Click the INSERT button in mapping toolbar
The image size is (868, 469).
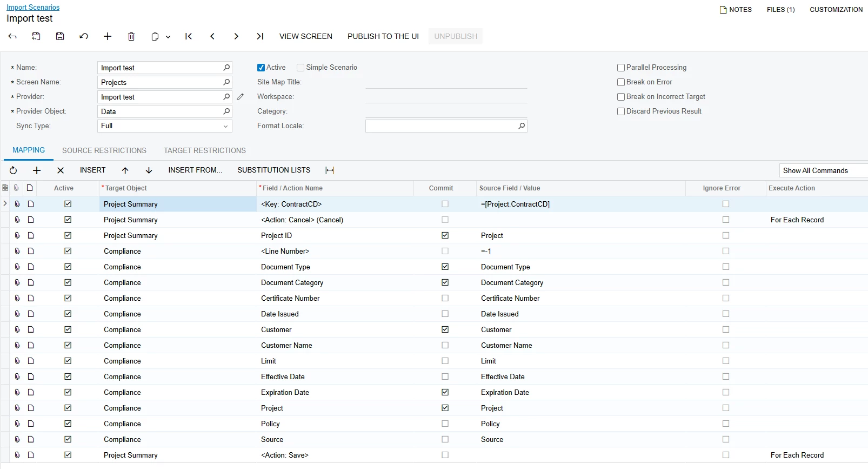[x=93, y=170]
